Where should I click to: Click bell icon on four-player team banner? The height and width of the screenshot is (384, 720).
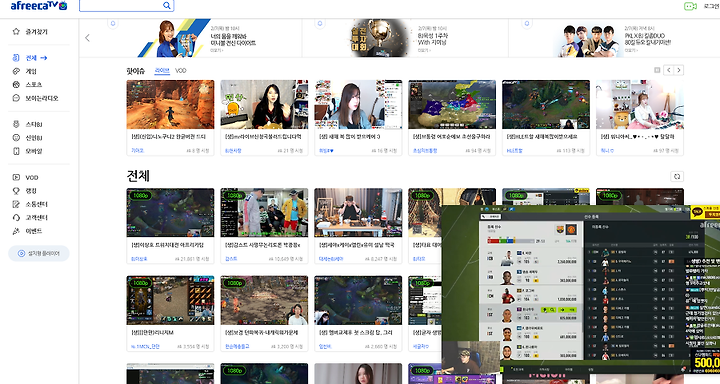[x=527, y=23]
